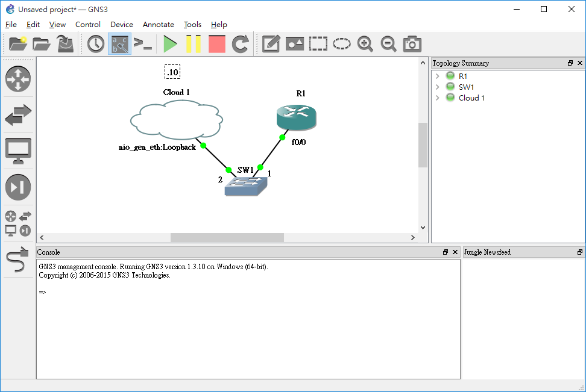Viewport: 586px width, 392px height.
Task: Open the Help menu
Action: (219, 25)
